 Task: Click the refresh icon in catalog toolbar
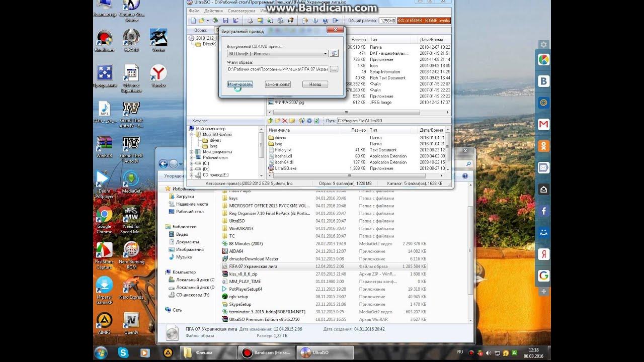(x=317, y=121)
